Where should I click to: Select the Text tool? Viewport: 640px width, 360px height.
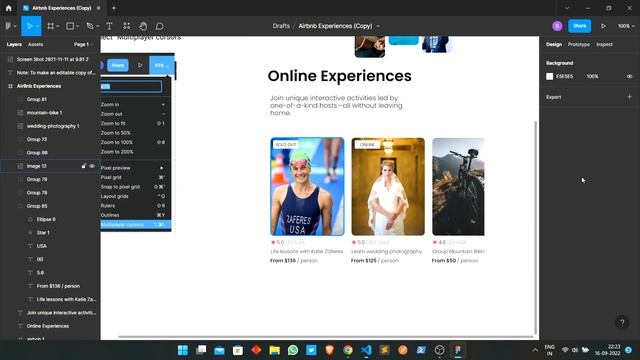point(109,26)
